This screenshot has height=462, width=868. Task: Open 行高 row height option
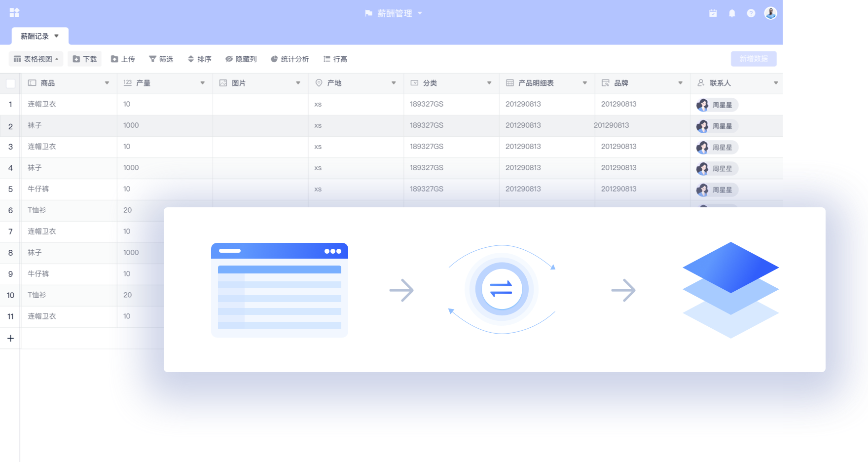pos(335,59)
